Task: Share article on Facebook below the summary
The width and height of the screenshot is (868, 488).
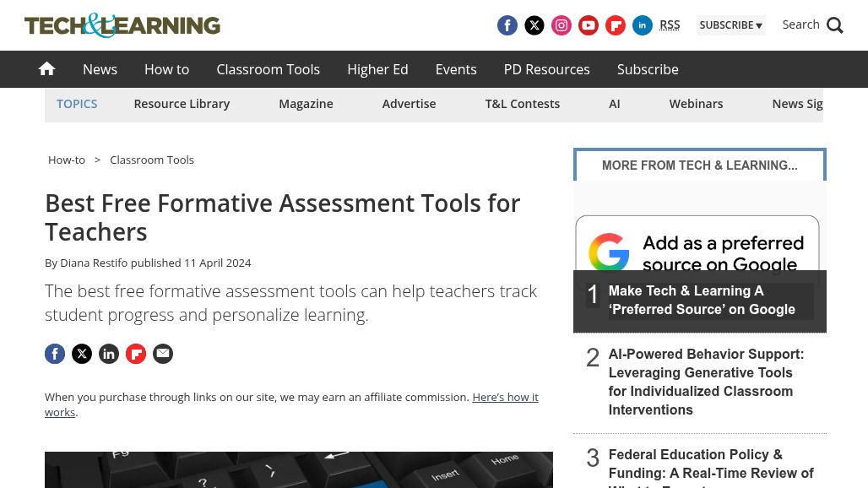Action: (55, 354)
